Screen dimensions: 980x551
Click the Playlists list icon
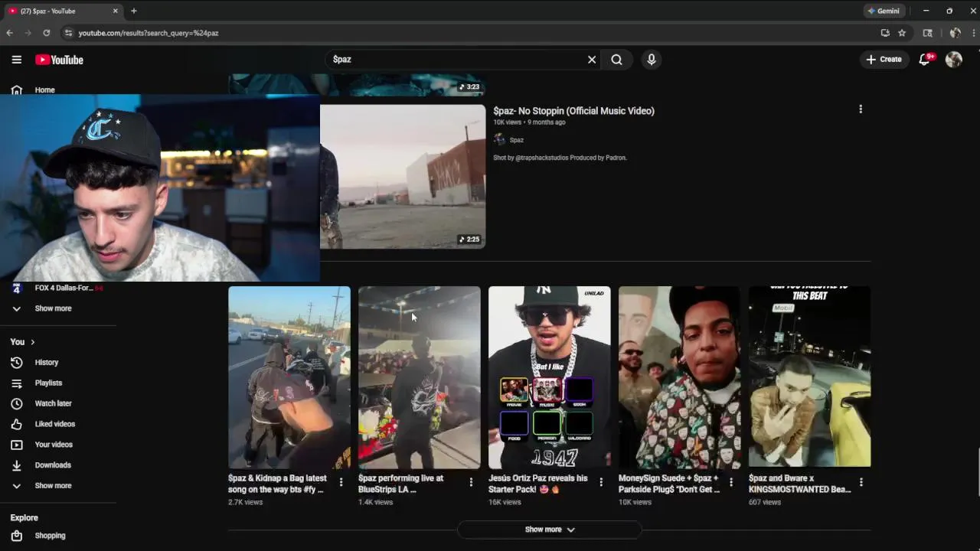[x=16, y=383]
